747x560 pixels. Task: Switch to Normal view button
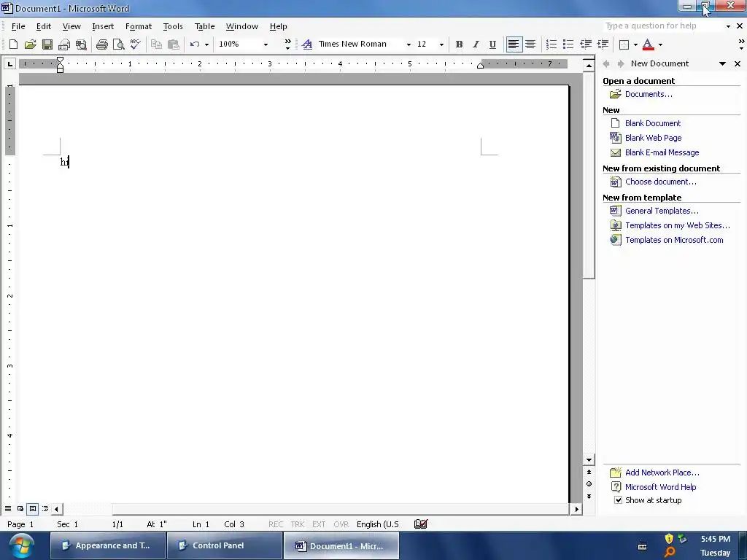tap(8, 508)
